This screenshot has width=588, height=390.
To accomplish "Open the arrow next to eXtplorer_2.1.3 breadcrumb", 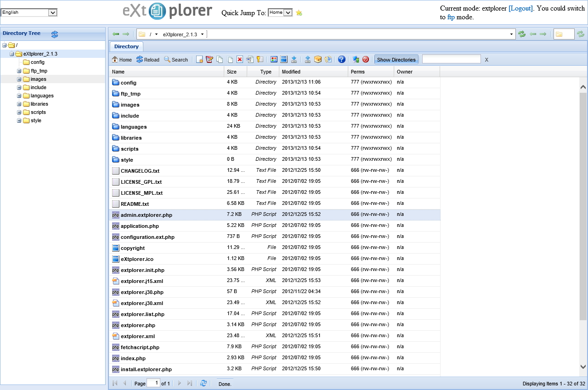I will 202,34.
